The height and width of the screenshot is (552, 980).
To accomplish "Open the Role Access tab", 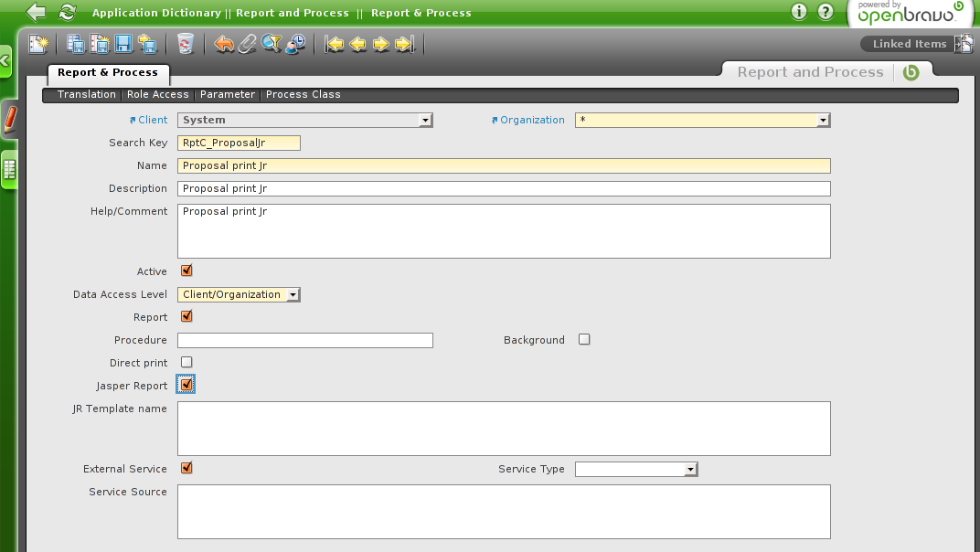I will click(157, 94).
